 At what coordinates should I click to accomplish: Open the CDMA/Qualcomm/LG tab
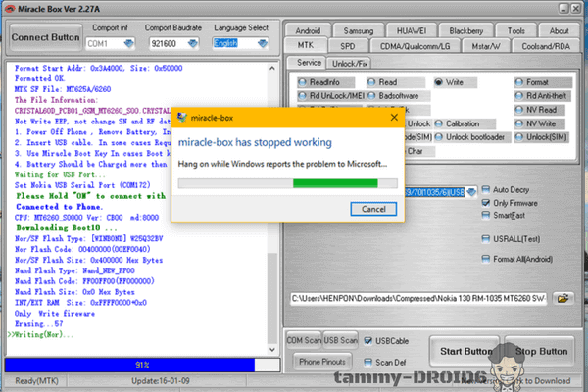click(x=416, y=46)
